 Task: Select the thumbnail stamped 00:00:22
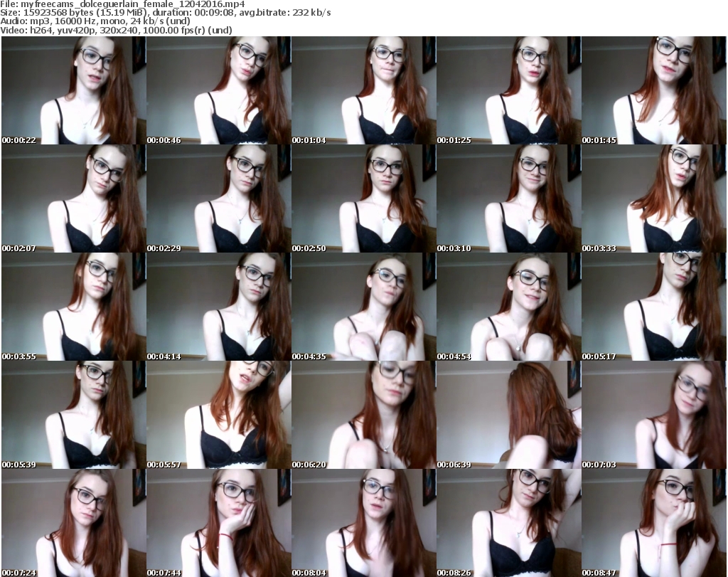(x=74, y=90)
